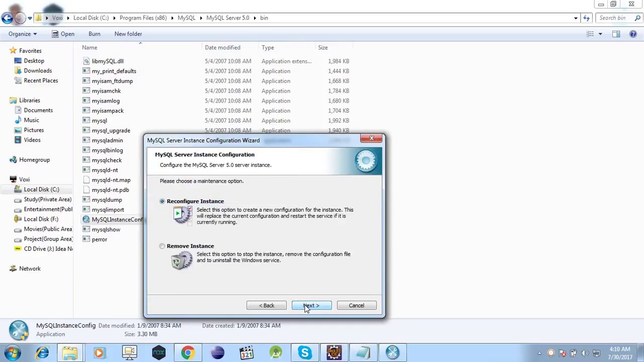Click 'MySQL Server 5.0' in address path

pos(227,18)
